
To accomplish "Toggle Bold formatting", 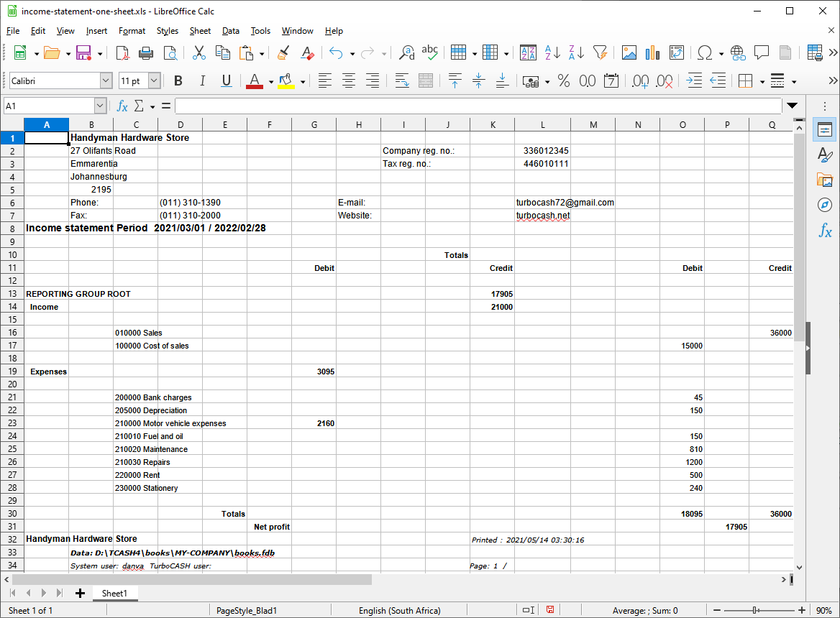I will [178, 80].
